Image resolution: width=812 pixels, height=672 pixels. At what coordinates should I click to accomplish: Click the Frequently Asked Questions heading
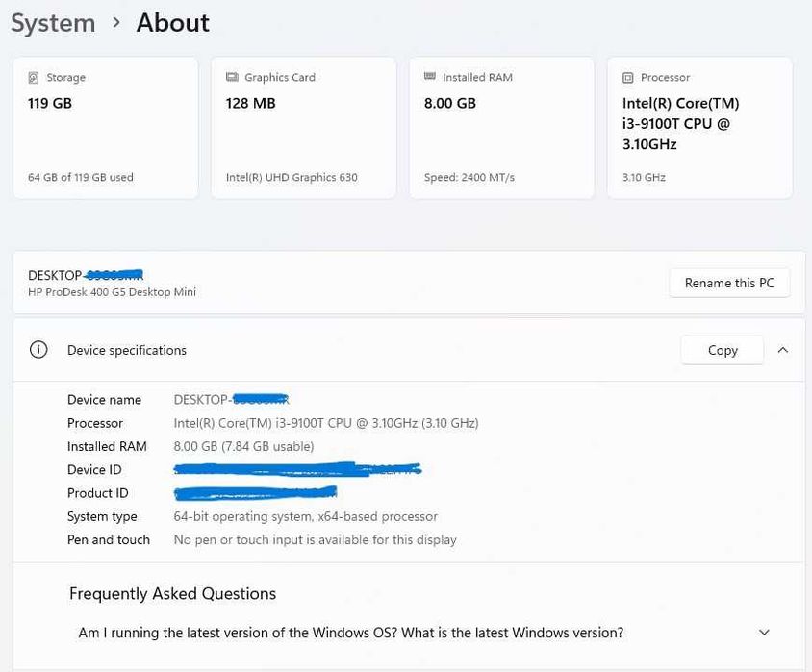pos(172,594)
